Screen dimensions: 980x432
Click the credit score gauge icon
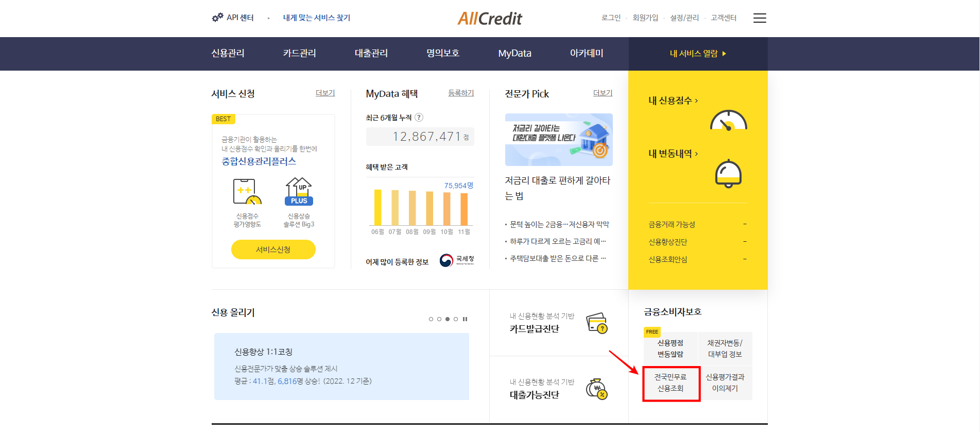[x=728, y=120]
